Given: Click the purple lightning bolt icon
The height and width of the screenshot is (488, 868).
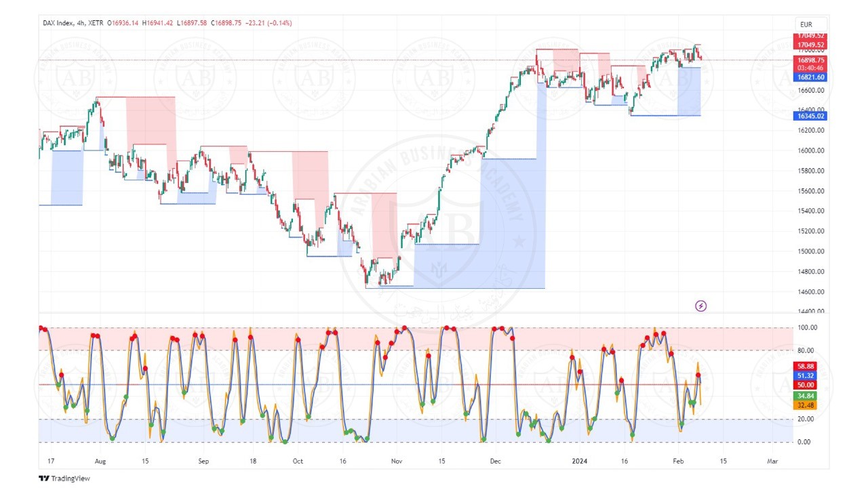Looking at the screenshot, I should tap(701, 306).
